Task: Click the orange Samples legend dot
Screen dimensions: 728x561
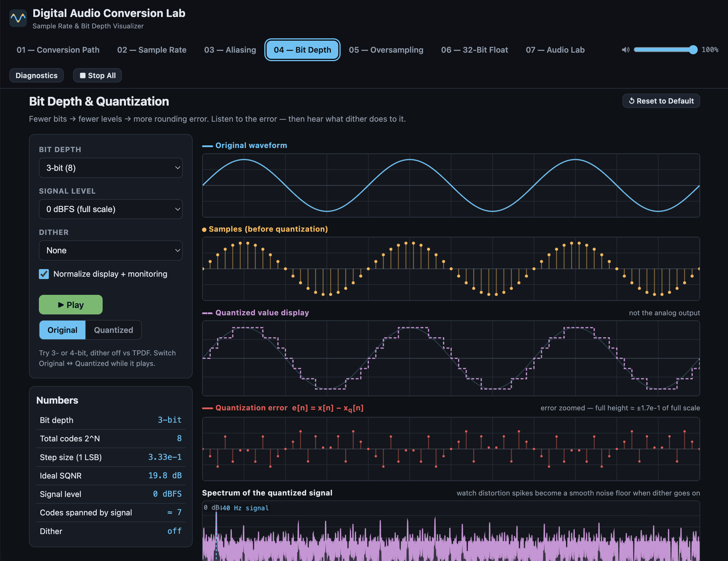Action: [x=204, y=230]
